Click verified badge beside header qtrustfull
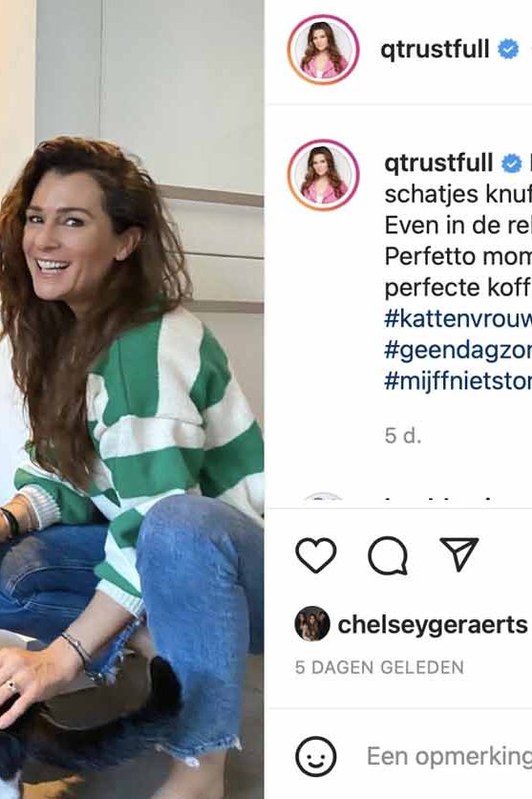 click(507, 50)
